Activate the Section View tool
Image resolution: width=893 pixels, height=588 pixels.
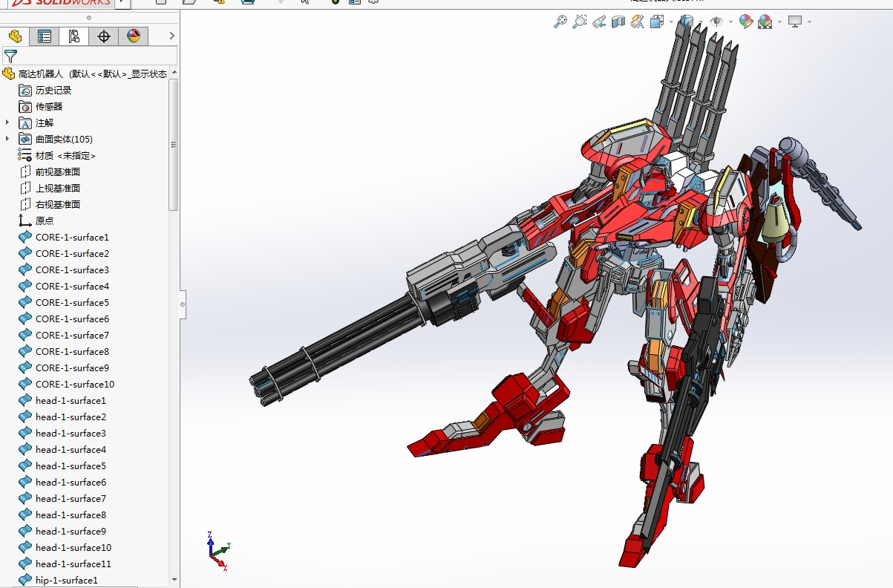tap(618, 22)
